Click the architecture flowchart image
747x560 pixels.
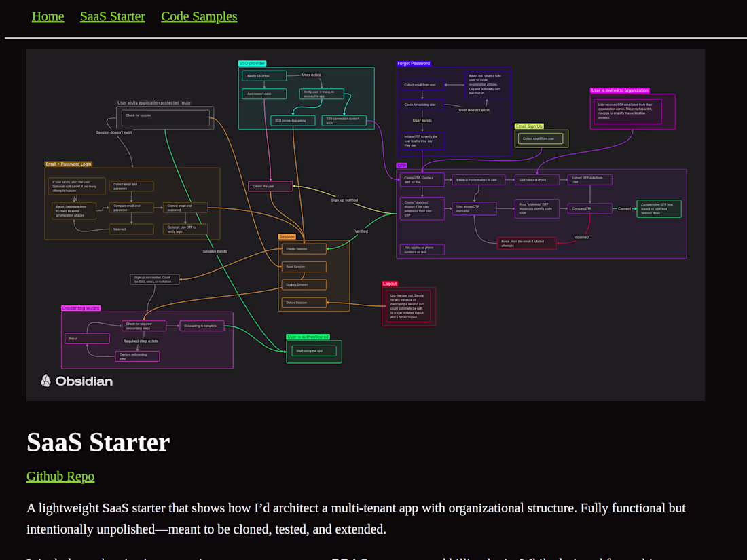[x=365, y=224]
